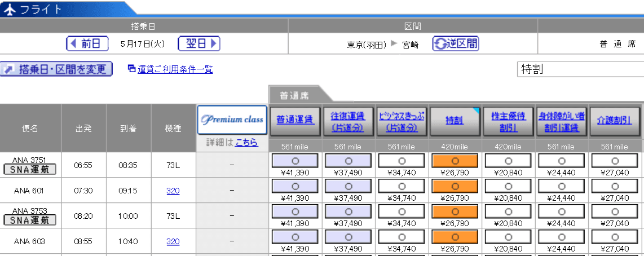644x256 pixels.
Task: Select 株主優待 ¥20,840 for ANA 601
Action: coord(509,187)
